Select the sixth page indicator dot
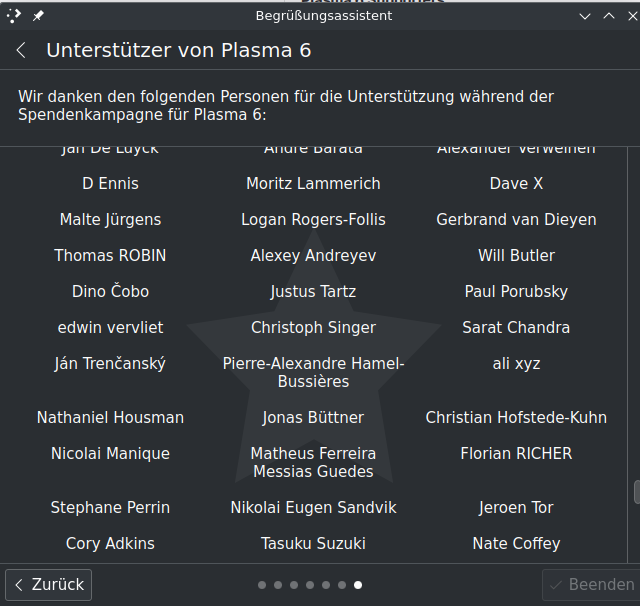This screenshot has height=606, width=640. coord(342,585)
